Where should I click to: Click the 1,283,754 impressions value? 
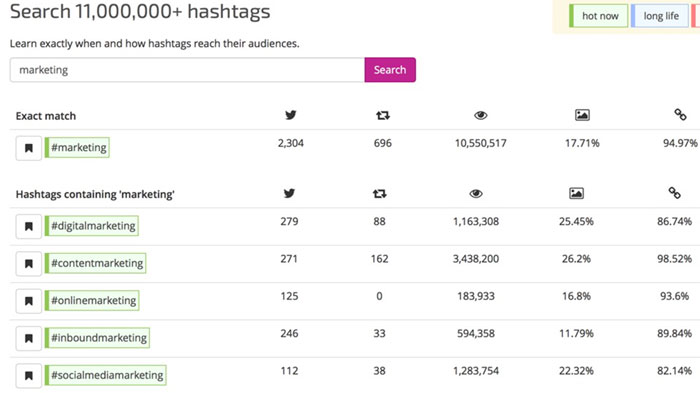point(476,371)
